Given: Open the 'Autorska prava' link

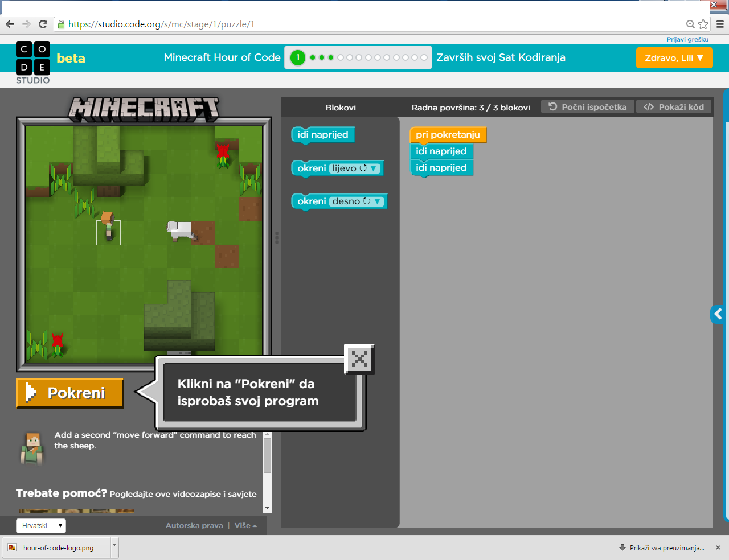Looking at the screenshot, I should click(194, 525).
